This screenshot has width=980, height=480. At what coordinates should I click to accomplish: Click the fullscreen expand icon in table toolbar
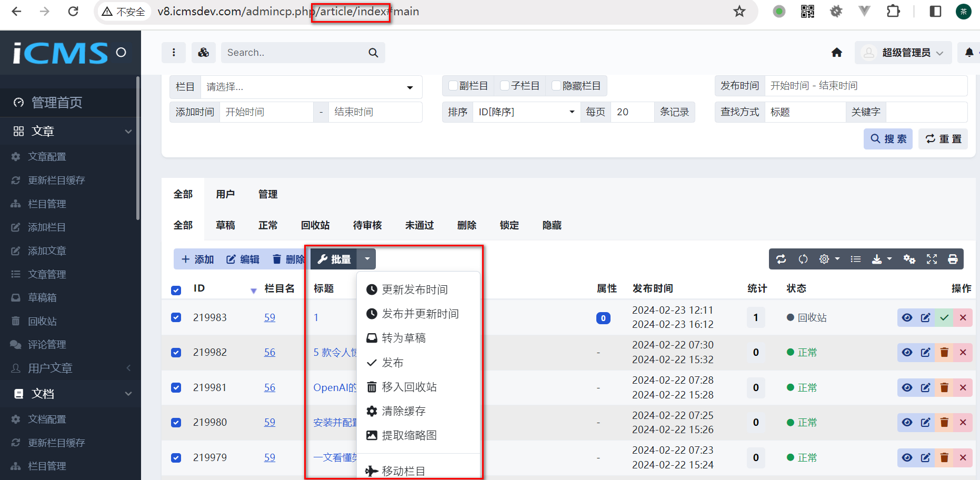point(932,259)
